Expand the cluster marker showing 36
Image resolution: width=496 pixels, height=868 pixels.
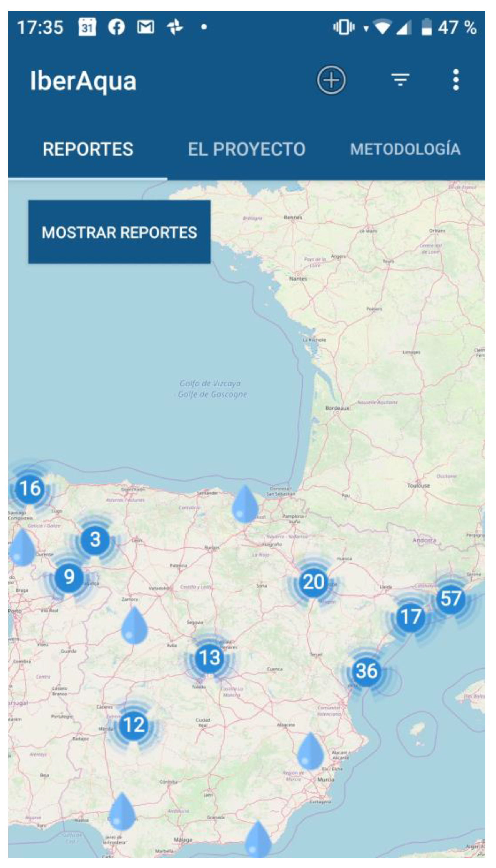pyautogui.click(x=367, y=671)
